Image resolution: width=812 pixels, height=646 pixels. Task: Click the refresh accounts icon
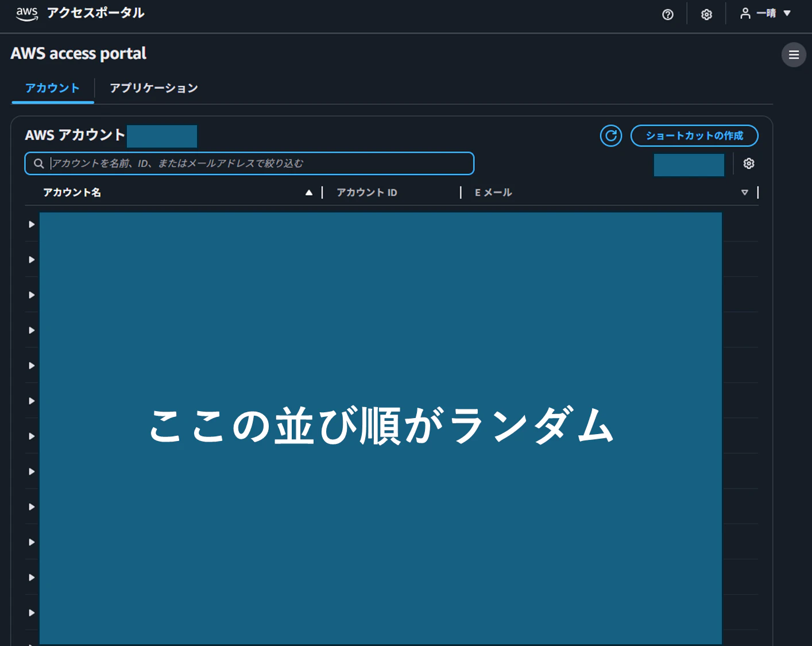click(611, 136)
